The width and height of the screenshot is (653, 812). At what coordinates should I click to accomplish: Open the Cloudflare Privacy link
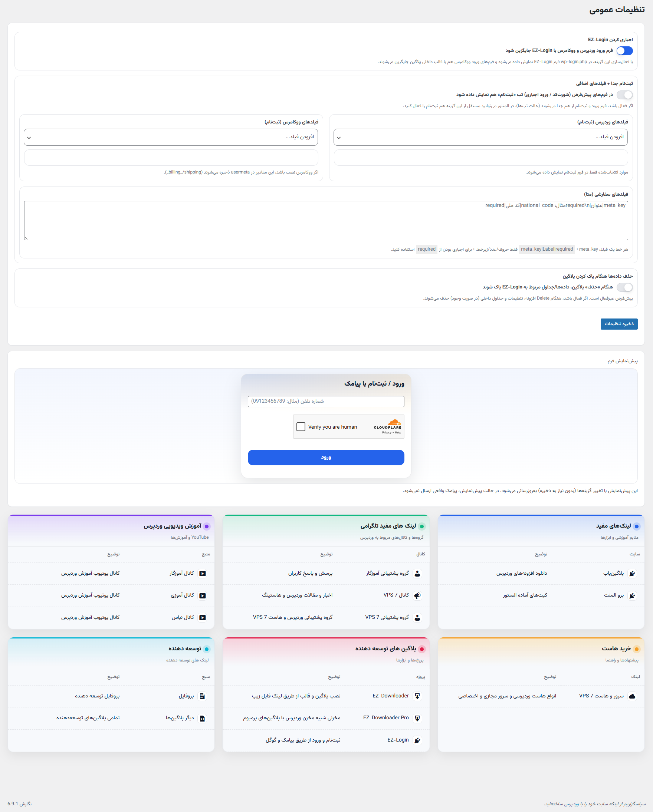[387, 433]
